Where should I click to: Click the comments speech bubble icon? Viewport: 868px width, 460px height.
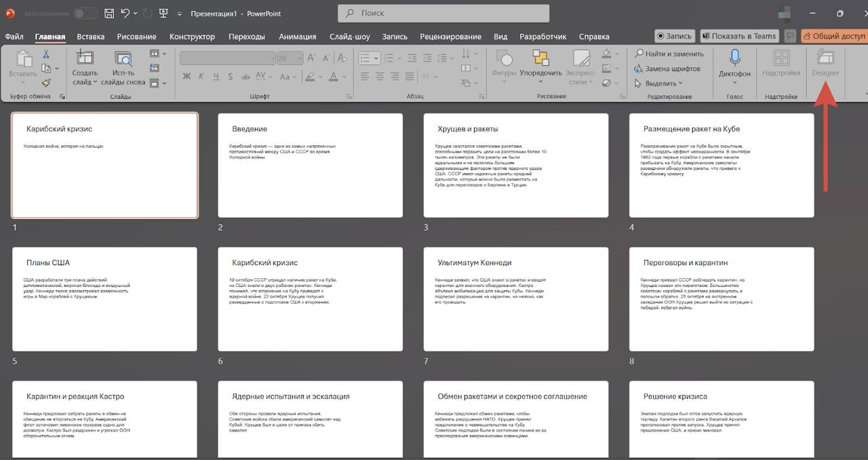(x=790, y=36)
